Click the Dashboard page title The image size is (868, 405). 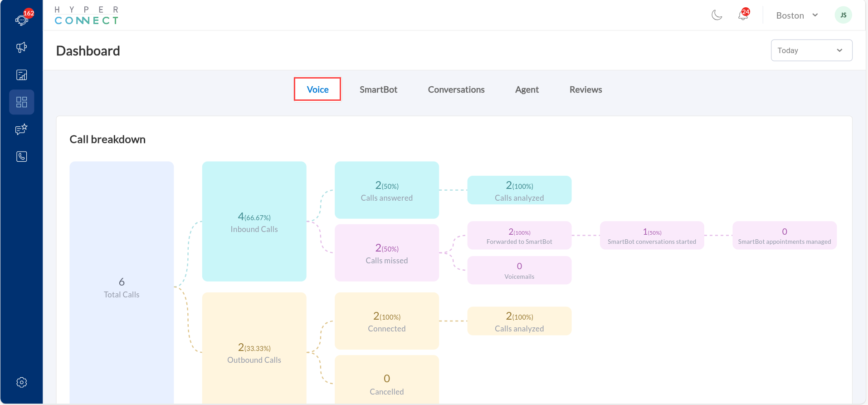pos(88,51)
